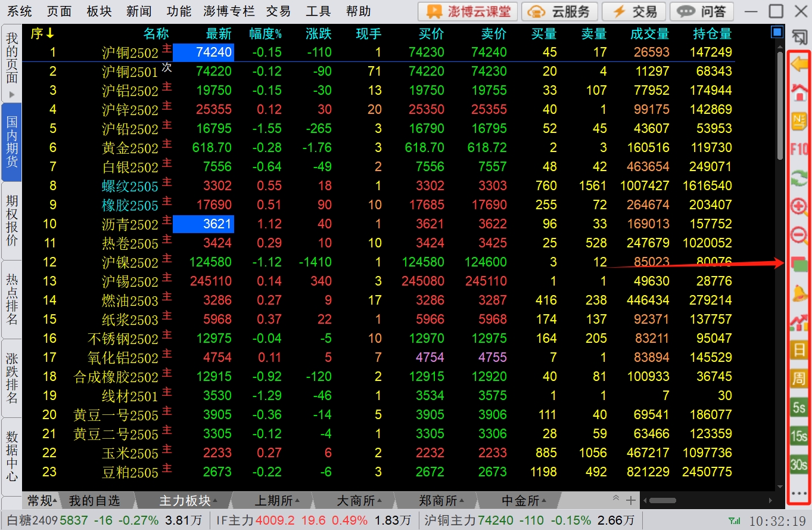Viewport: 812px width, 530px height.
Task: Switch to 期权报价 side tab
Action: 12,221
